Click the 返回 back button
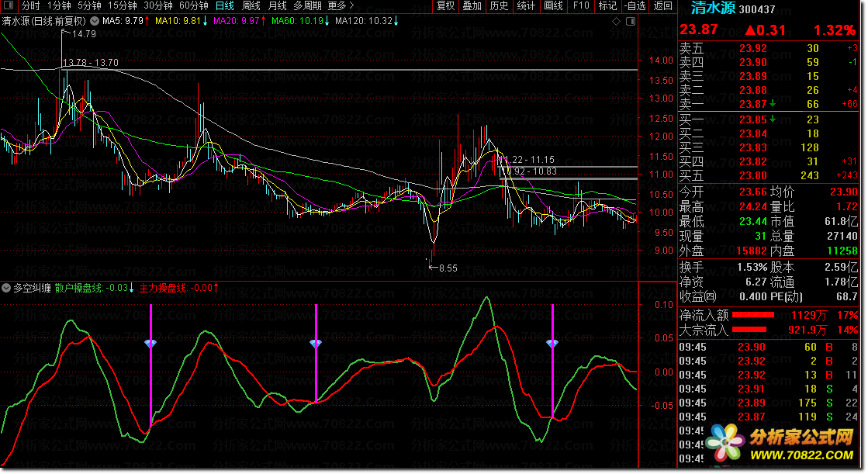This screenshot has height=474, width=868. pos(662,6)
